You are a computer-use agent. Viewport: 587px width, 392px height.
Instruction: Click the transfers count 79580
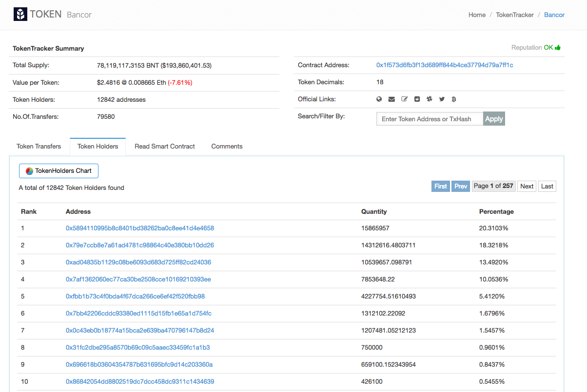pos(106,116)
